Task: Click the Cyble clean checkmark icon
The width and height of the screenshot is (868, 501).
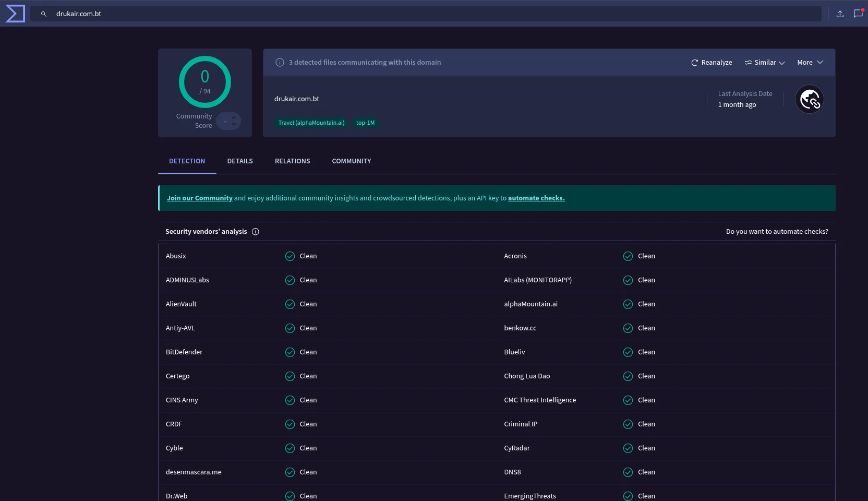Action: (290, 448)
